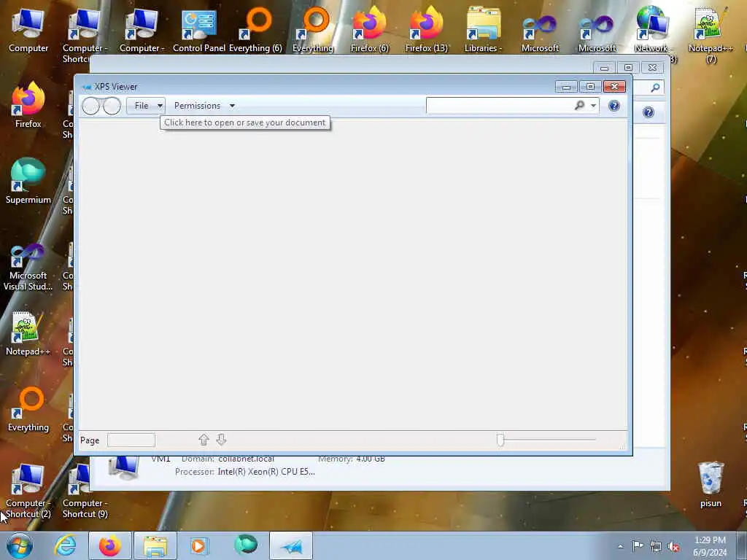Open Firefox (6) desktop shortcut
This screenshot has width=747, height=560.
click(369, 31)
